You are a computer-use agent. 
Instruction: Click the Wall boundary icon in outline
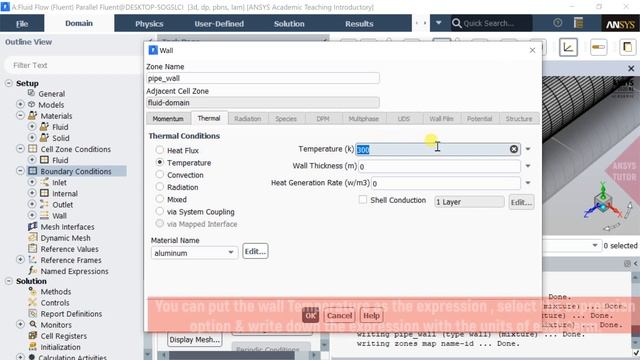(x=44, y=215)
